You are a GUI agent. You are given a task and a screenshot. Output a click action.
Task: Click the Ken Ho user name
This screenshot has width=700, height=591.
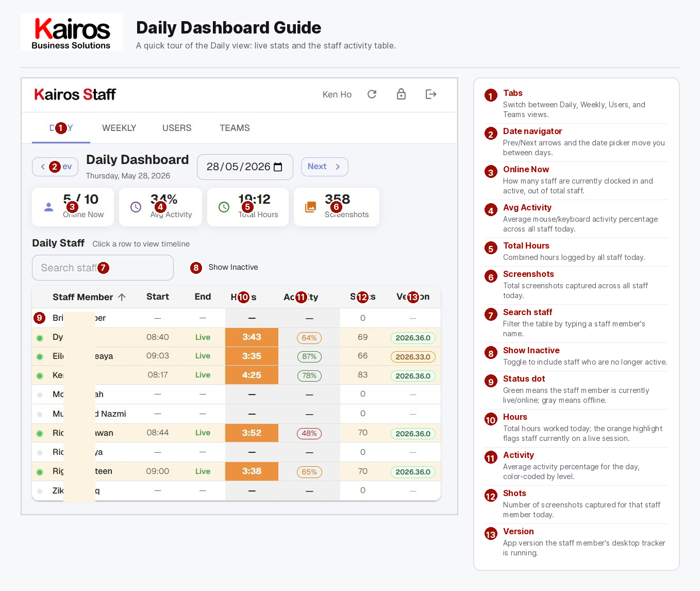(337, 94)
